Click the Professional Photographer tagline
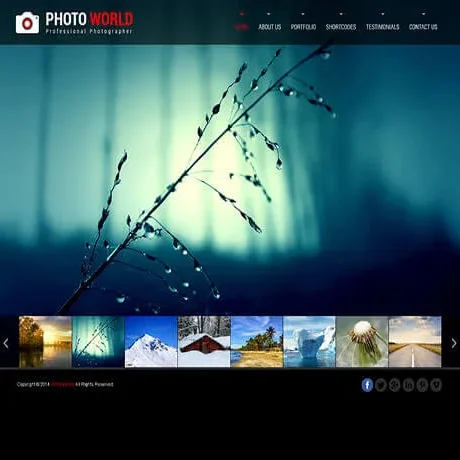The image size is (460, 460). (89, 31)
